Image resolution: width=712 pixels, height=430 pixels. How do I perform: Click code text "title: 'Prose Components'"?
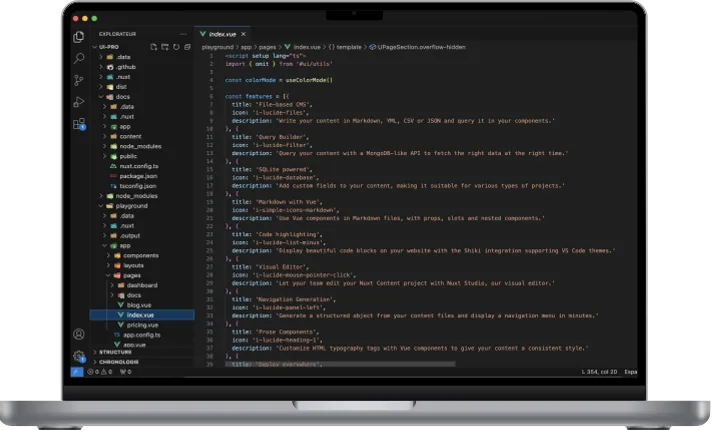tap(276, 332)
